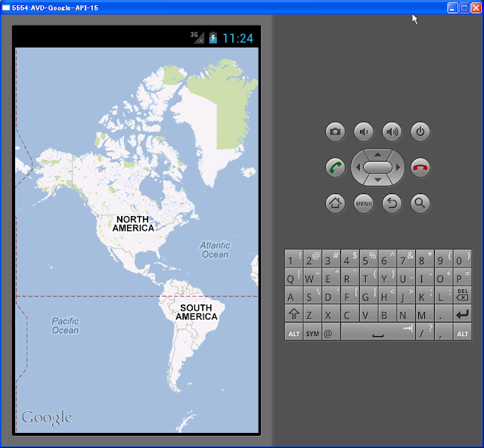
Task: Click the red end call button
Action: (420, 168)
